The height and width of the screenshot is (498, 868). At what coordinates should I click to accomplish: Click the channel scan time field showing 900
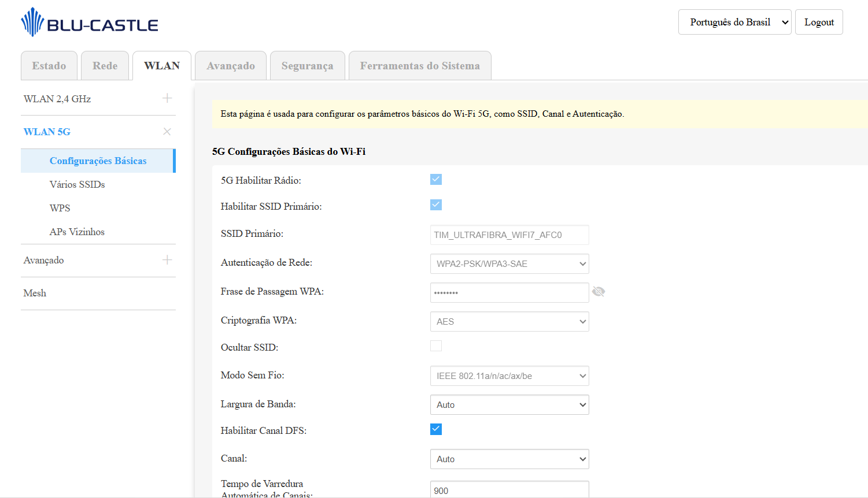pyautogui.click(x=509, y=489)
